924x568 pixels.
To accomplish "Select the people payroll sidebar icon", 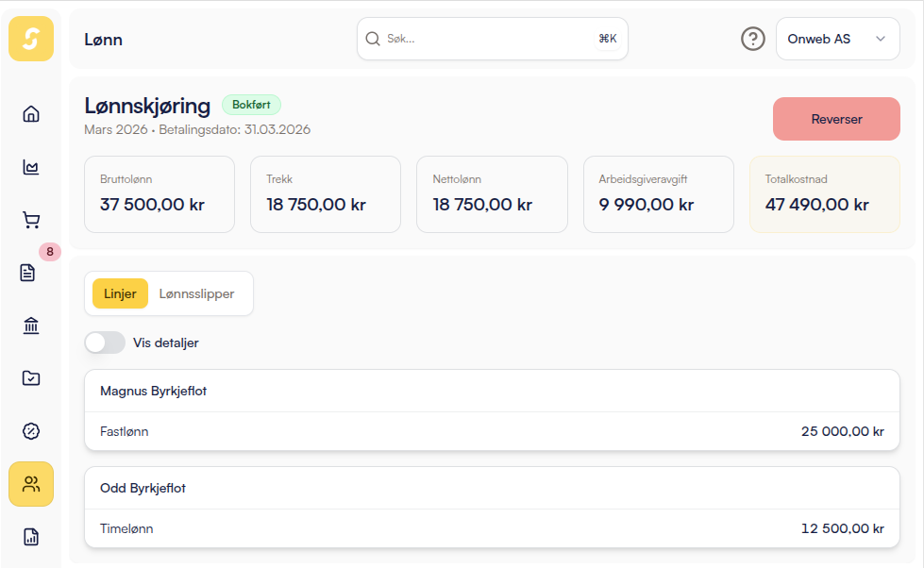I will point(31,484).
